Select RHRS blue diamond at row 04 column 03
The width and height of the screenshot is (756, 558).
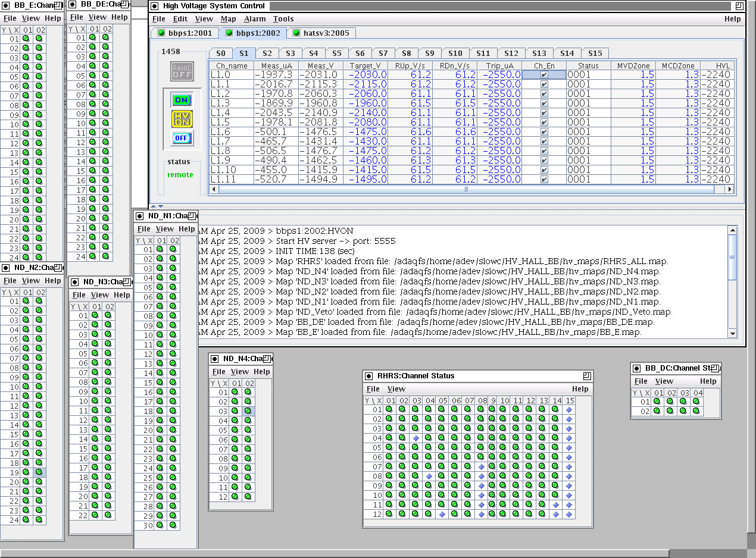[x=416, y=438]
